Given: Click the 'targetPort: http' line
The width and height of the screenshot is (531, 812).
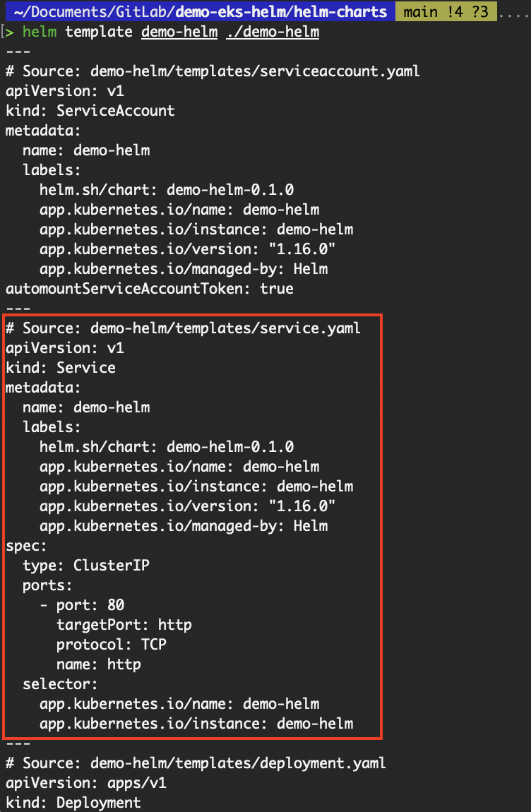Looking at the screenshot, I should pos(124,625).
